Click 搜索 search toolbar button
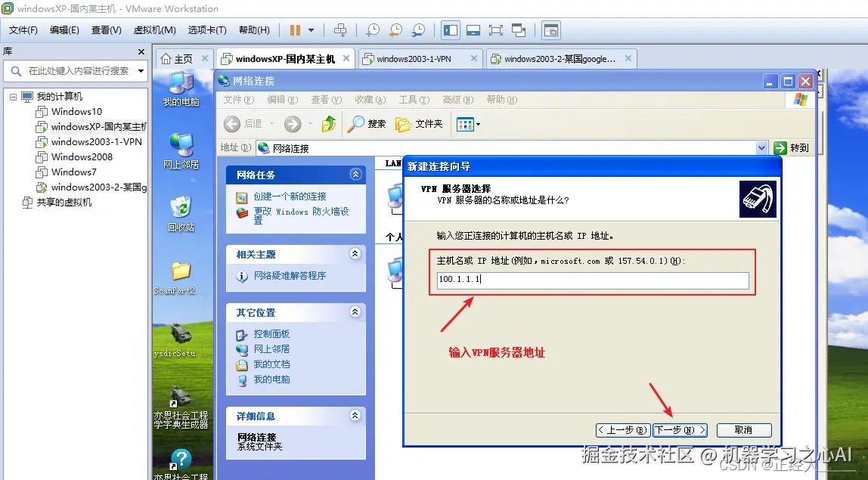This screenshot has width=868, height=480. (x=367, y=124)
